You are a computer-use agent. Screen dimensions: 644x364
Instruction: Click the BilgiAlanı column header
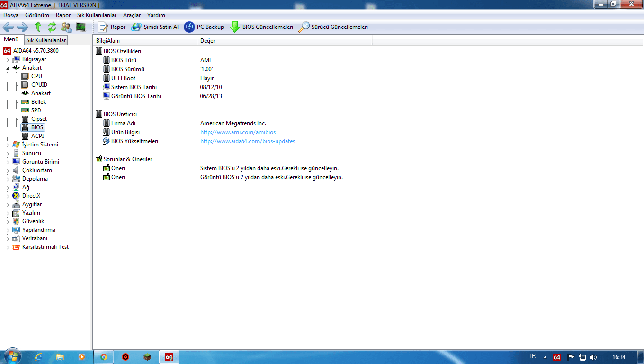(145, 41)
